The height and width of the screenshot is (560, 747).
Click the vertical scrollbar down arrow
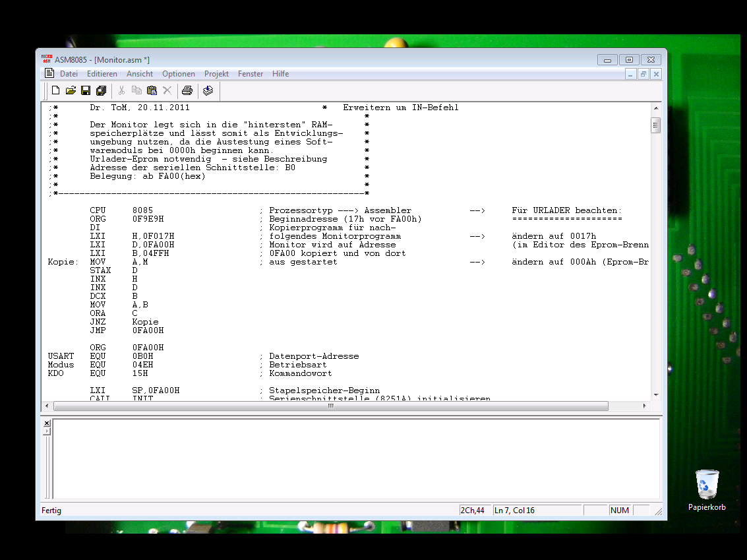pos(656,394)
